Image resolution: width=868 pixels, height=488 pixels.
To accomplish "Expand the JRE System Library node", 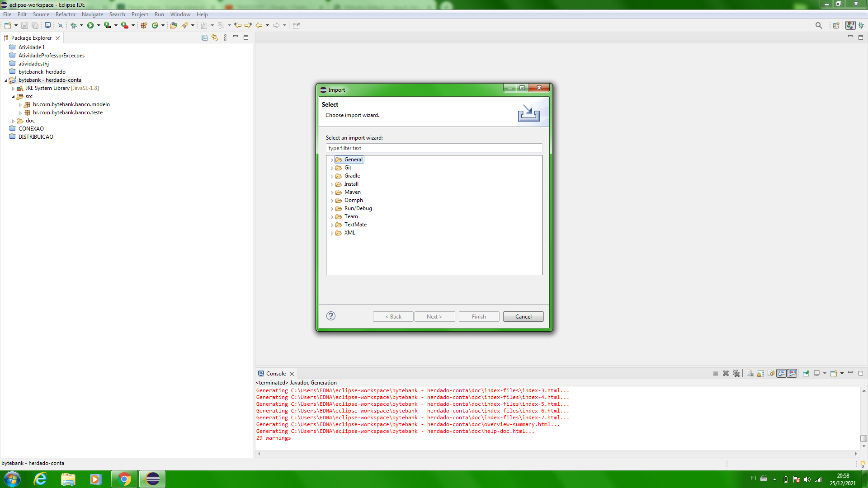I will tap(13, 89).
